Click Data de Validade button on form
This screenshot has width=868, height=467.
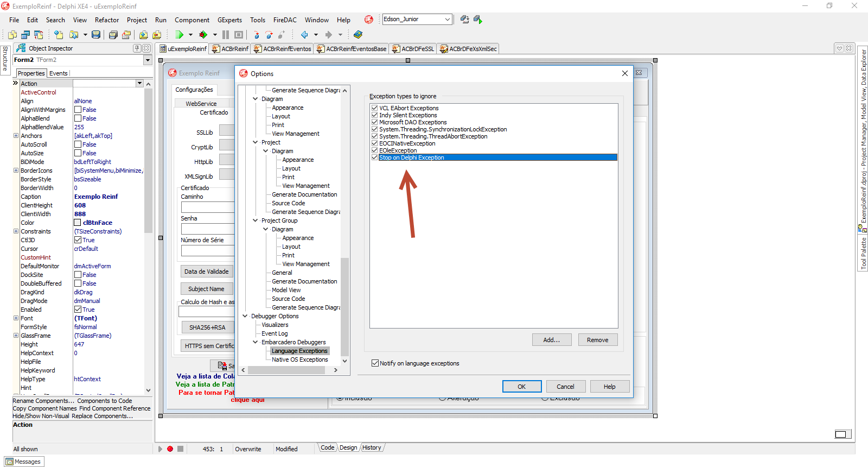207,272
